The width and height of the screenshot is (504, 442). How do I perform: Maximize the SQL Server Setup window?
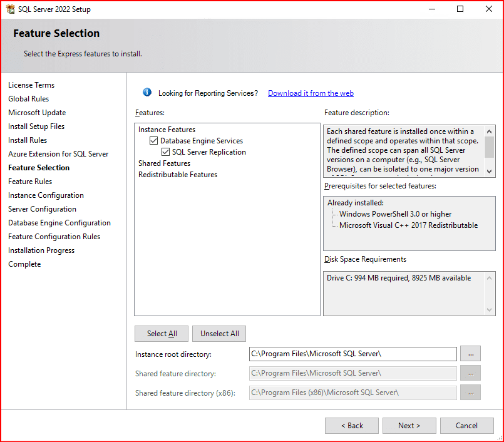click(460, 9)
